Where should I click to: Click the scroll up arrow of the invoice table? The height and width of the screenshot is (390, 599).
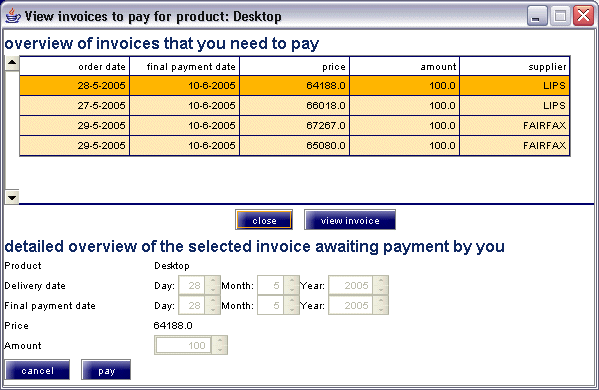(x=12, y=63)
